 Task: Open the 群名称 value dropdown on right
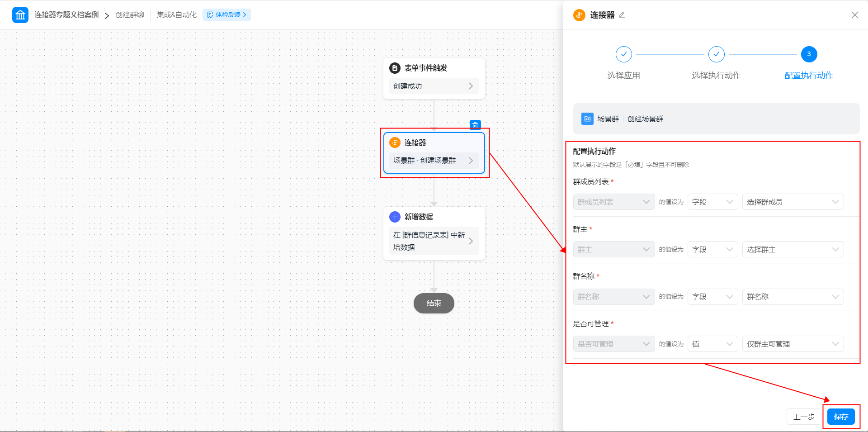[x=793, y=297]
